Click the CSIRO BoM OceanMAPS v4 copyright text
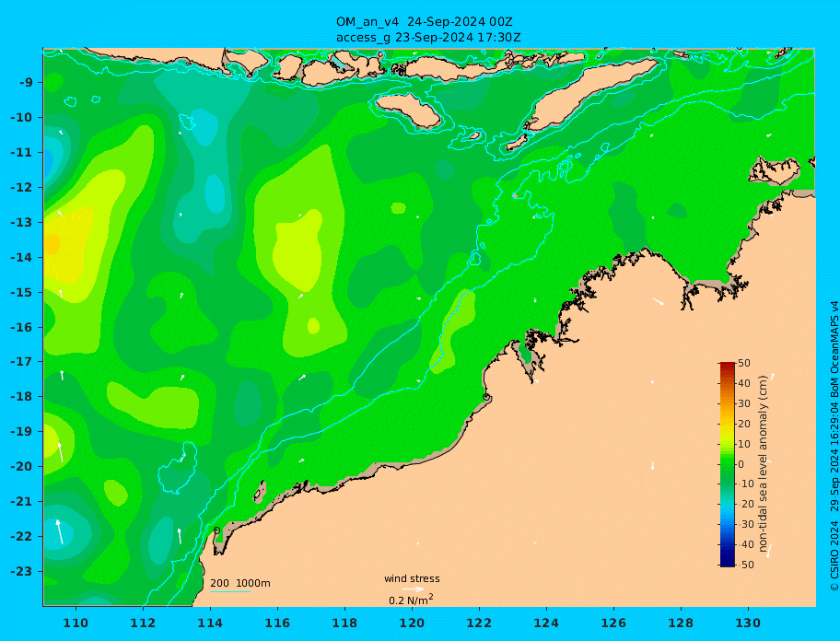Viewport: 840px width, 641px height. point(834,446)
